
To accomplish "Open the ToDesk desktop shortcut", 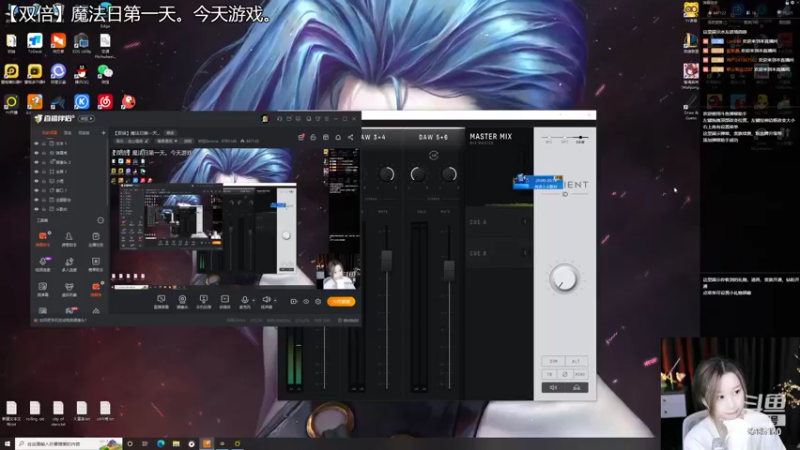I will pyautogui.click(x=35, y=41).
